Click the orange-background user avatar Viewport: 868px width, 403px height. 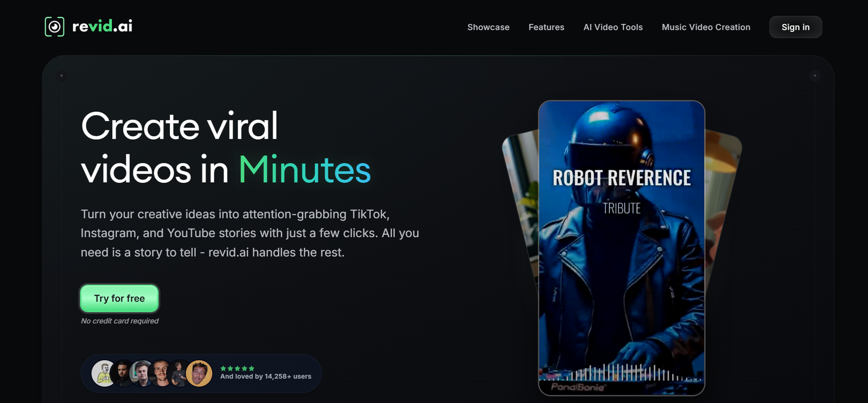pos(199,373)
